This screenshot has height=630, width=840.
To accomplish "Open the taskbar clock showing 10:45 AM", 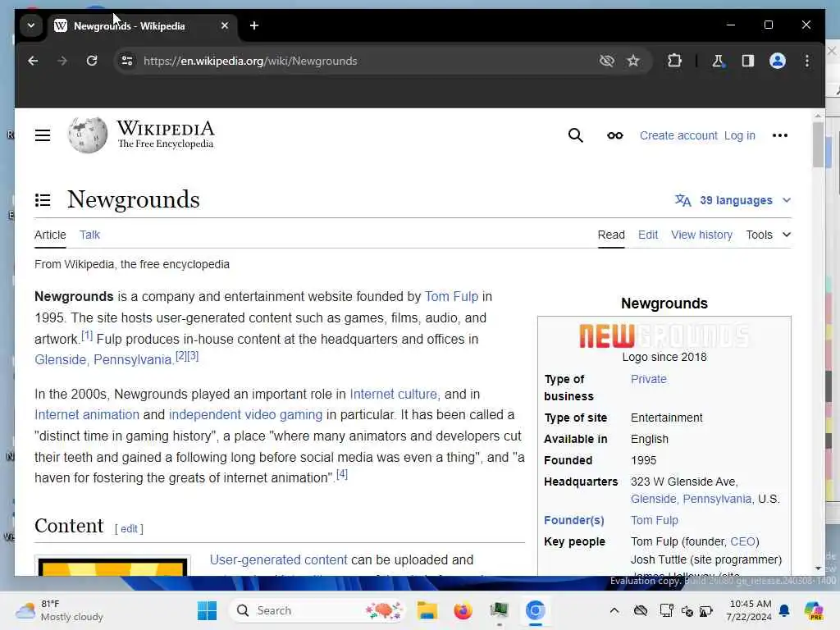I will pos(750,610).
